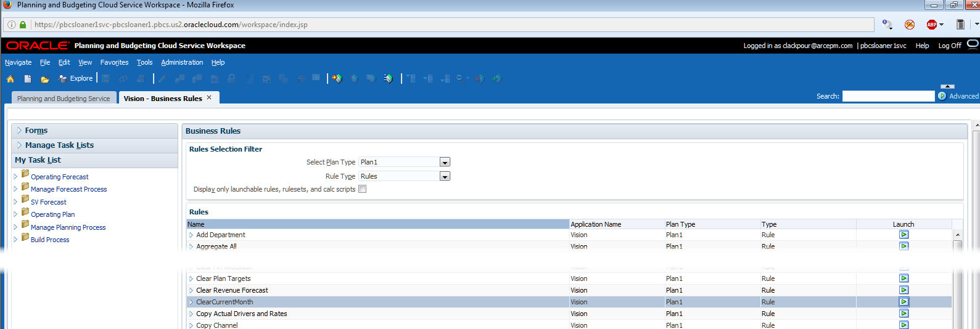The image size is (980, 329).
Task: Click the printer toolbar icon
Action: coord(141,78)
